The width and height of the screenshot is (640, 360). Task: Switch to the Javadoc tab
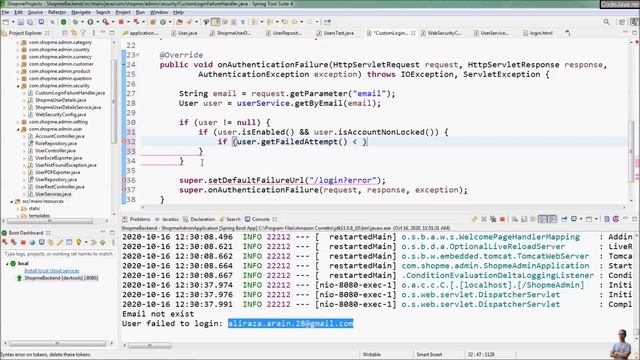(x=167, y=219)
